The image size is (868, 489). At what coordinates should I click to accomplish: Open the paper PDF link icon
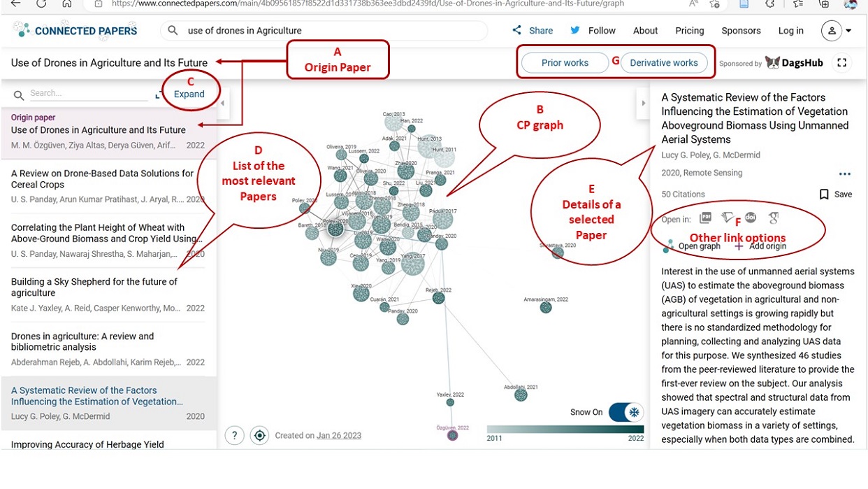[x=706, y=218]
